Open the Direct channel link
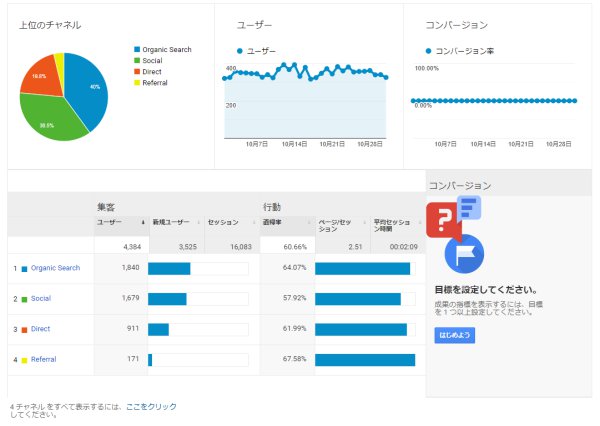Image resolution: width=600 pixels, height=426 pixels. [x=41, y=329]
